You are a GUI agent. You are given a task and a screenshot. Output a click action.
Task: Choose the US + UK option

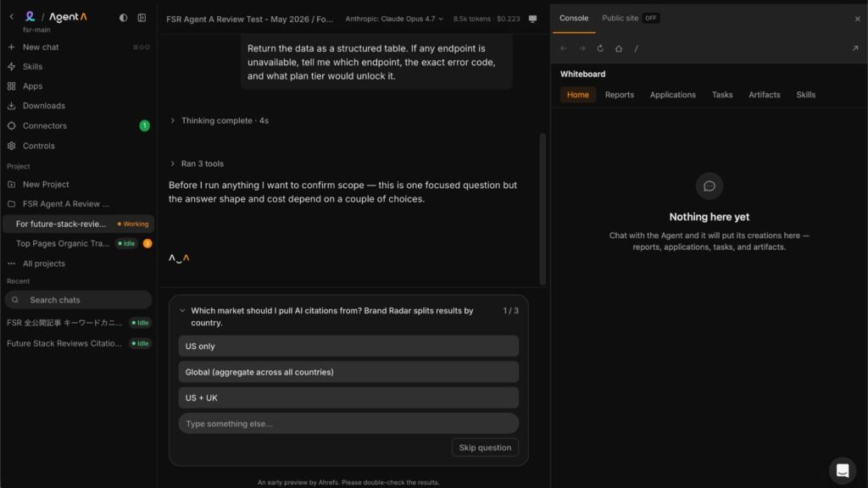point(348,398)
